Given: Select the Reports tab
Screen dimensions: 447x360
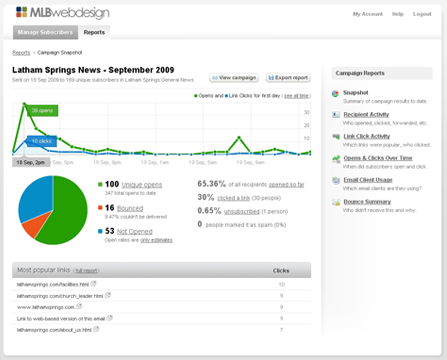Looking at the screenshot, I should tap(94, 32).
